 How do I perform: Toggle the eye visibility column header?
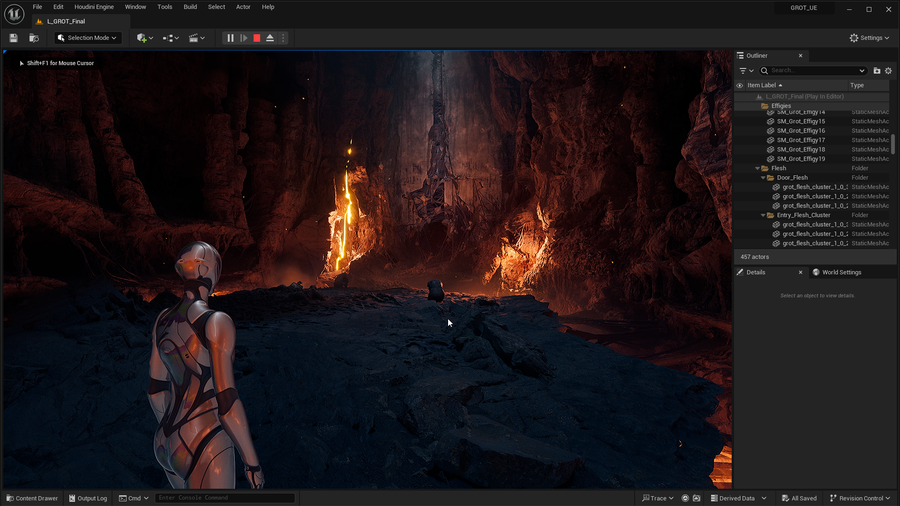pyautogui.click(x=739, y=85)
